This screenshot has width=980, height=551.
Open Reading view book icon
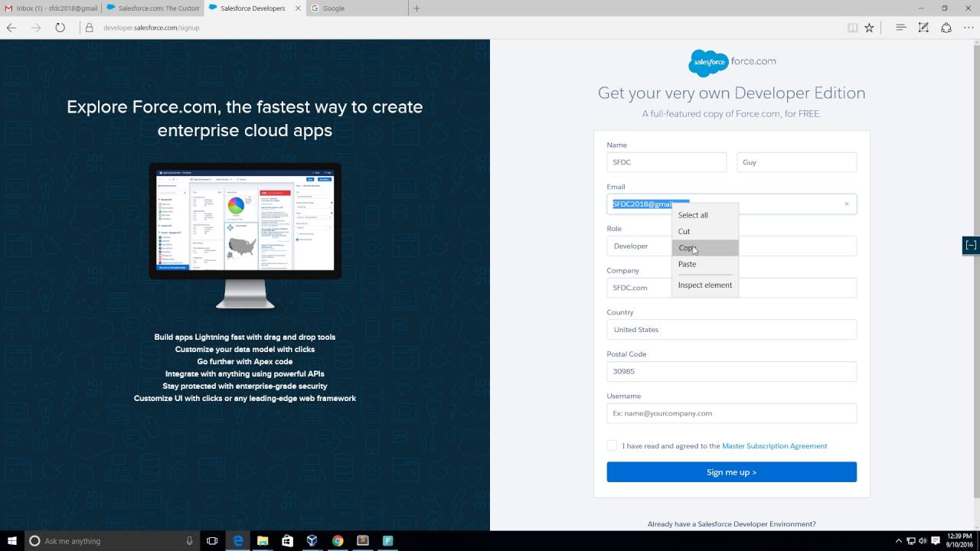852,28
